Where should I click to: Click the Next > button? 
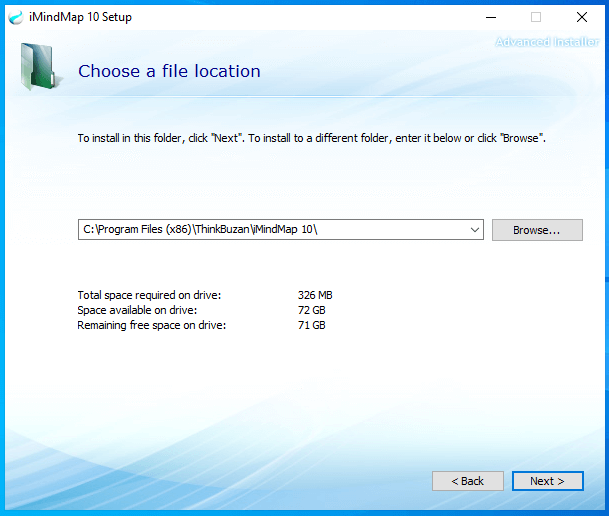(x=547, y=481)
